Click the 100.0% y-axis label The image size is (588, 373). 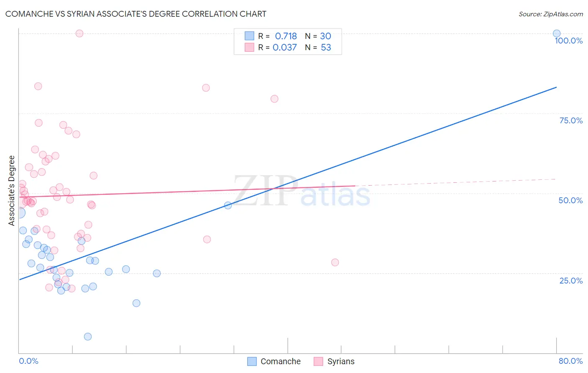point(569,41)
